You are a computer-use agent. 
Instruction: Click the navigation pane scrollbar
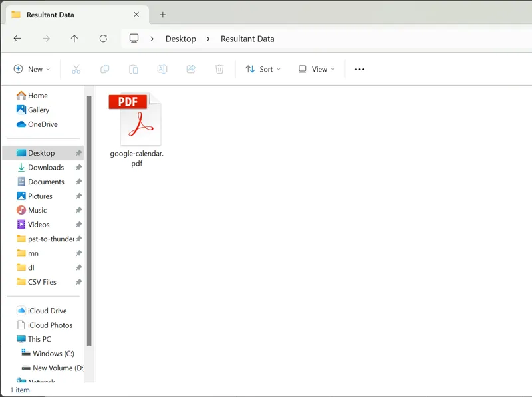tap(89, 219)
